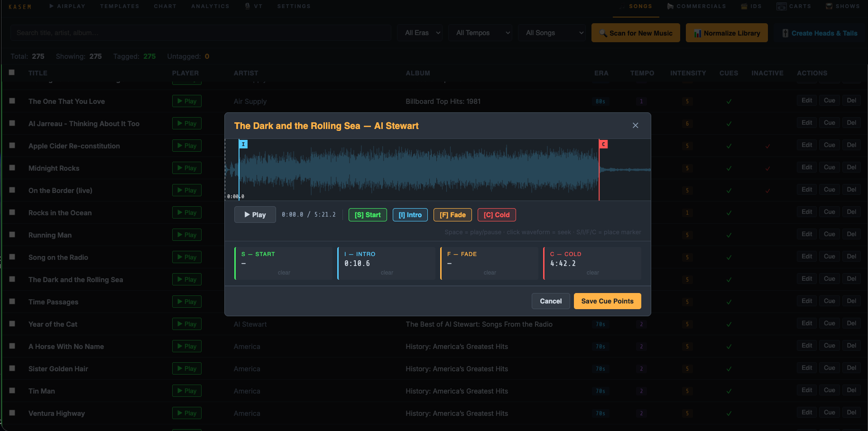Open the Airplay menu
868x431 pixels.
pos(67,6)
